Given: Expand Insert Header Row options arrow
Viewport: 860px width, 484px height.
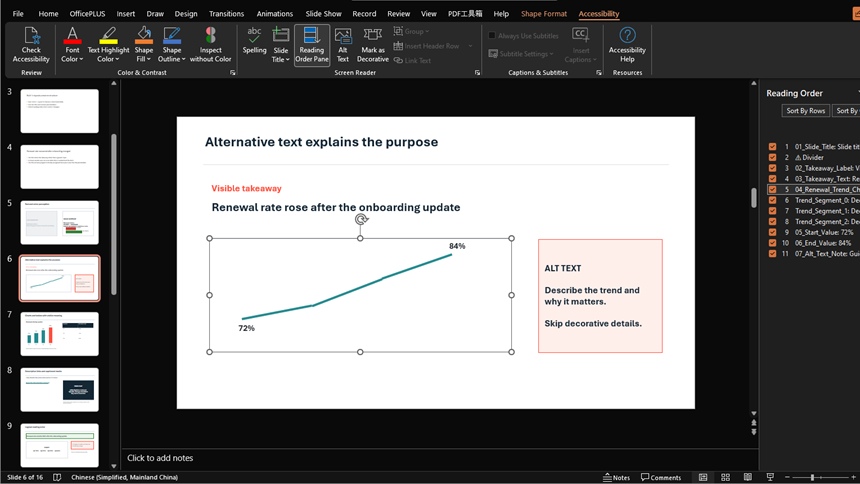Looking at the screenshot, I should 470,46.
